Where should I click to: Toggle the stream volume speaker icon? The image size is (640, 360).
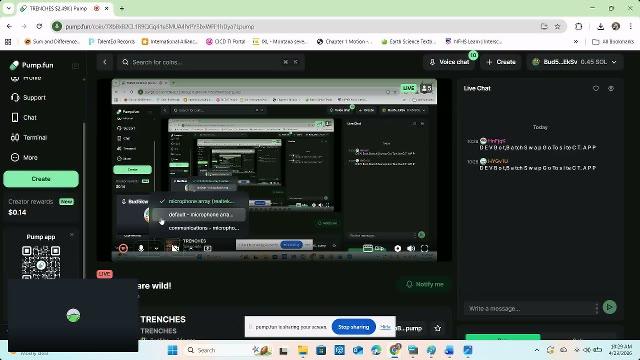[x=411, y=248]
